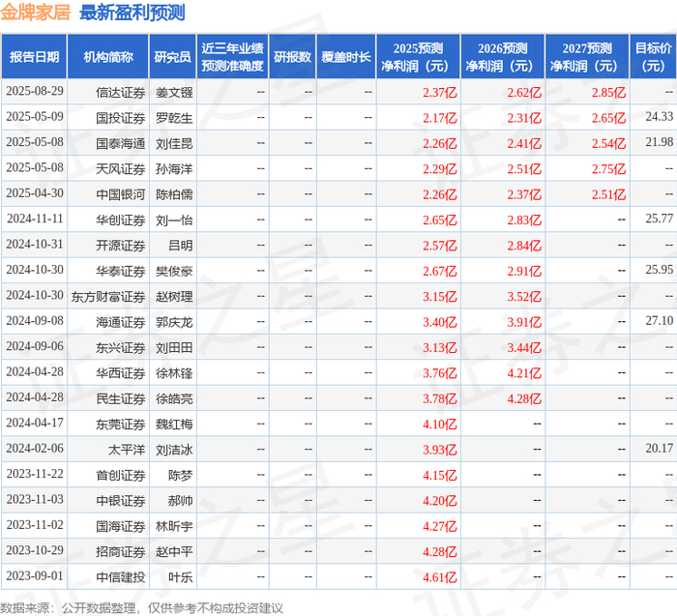
Task: Click the institution 东莞证券
Action: (x=121, y=424)
